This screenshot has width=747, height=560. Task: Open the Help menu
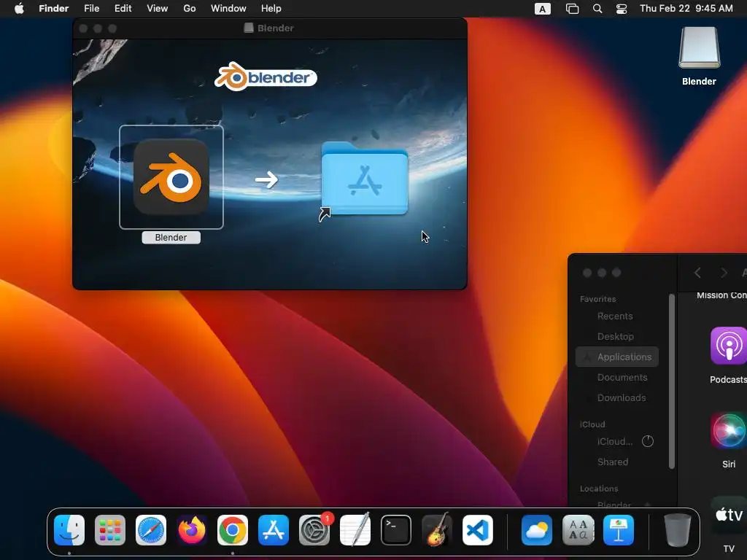point(271,9)
